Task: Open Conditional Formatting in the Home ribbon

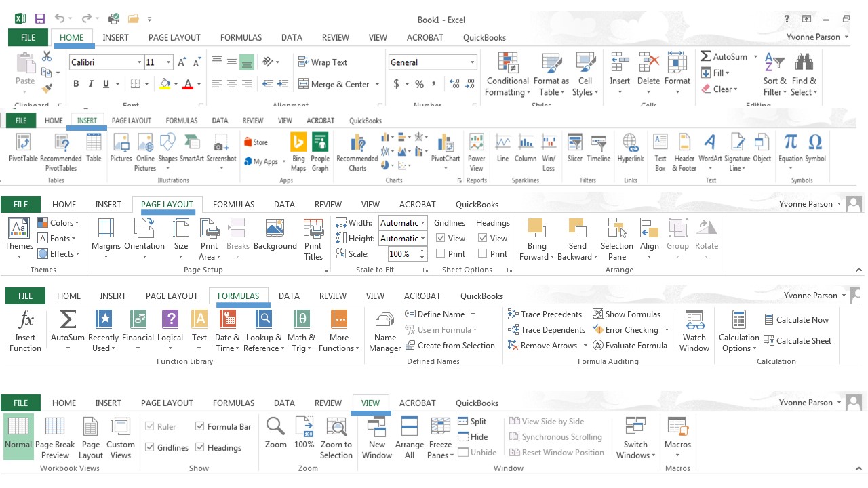Action: pos(508,75)
